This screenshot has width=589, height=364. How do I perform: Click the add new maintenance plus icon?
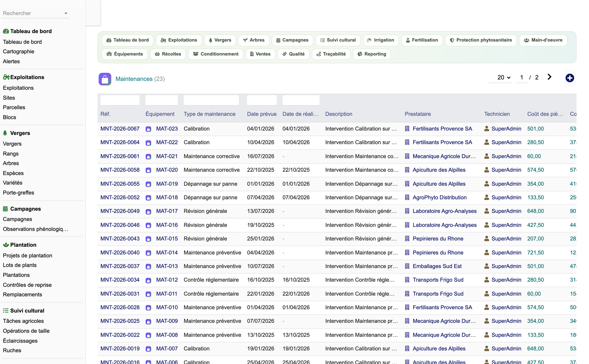pos(570,78)
